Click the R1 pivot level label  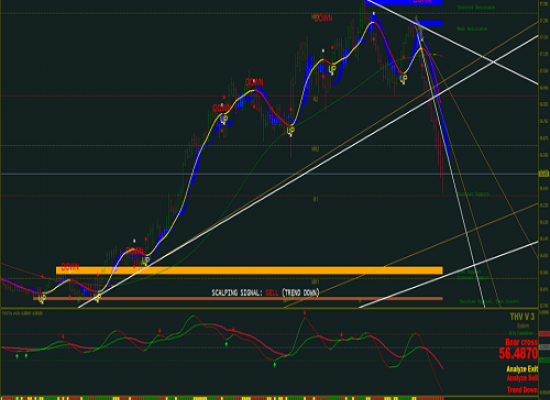(315, 199)
